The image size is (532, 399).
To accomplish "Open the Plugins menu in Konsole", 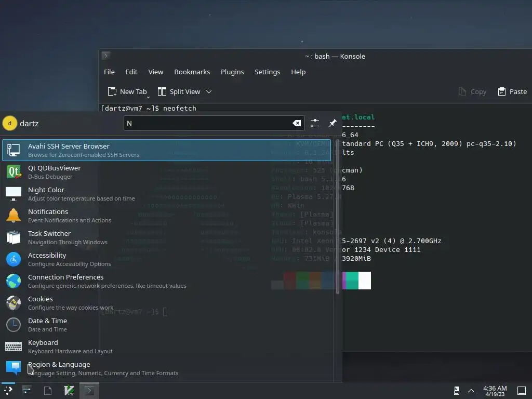I will click(x=232, y=72).
